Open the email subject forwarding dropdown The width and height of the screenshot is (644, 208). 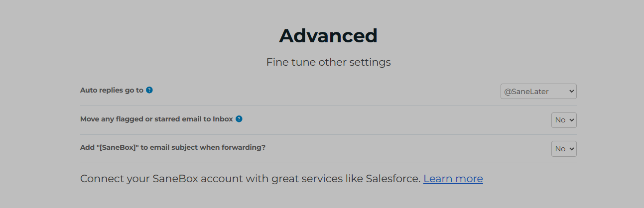[563, 149]
